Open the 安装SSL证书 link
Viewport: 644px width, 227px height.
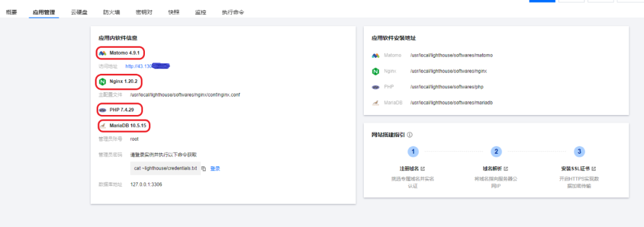(x=575, y=169)
